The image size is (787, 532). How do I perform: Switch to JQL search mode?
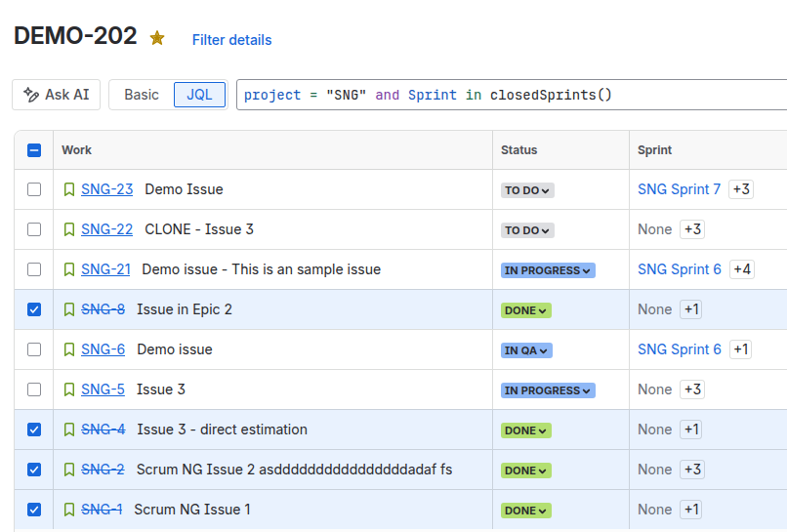coord(199,95)
